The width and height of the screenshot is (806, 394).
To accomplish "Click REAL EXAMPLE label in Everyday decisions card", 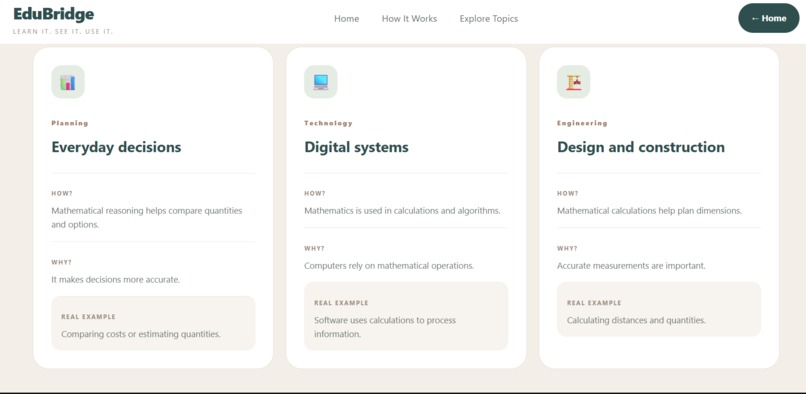I will [88, 317].
